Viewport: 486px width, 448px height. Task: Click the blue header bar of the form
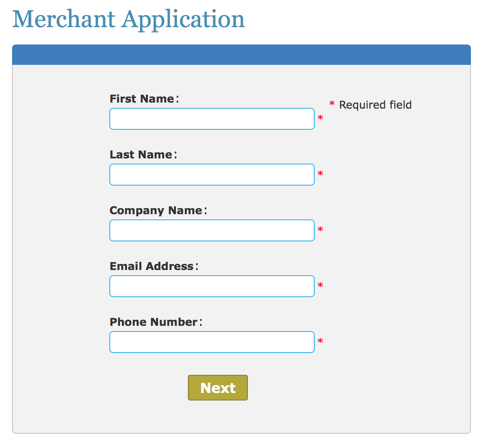point(241,54)
